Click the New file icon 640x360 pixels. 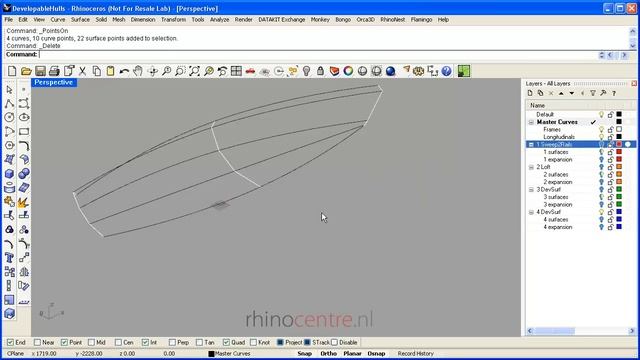(12, 71)
